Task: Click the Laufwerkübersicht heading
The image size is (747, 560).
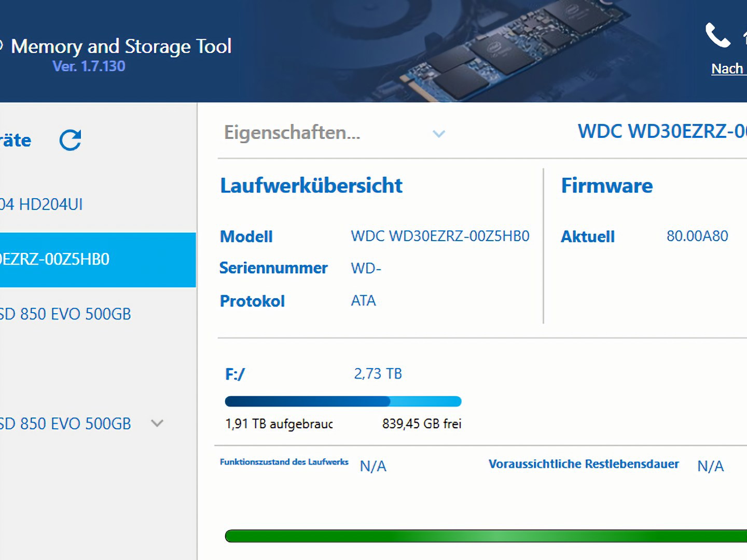Action: pos(311,186)
